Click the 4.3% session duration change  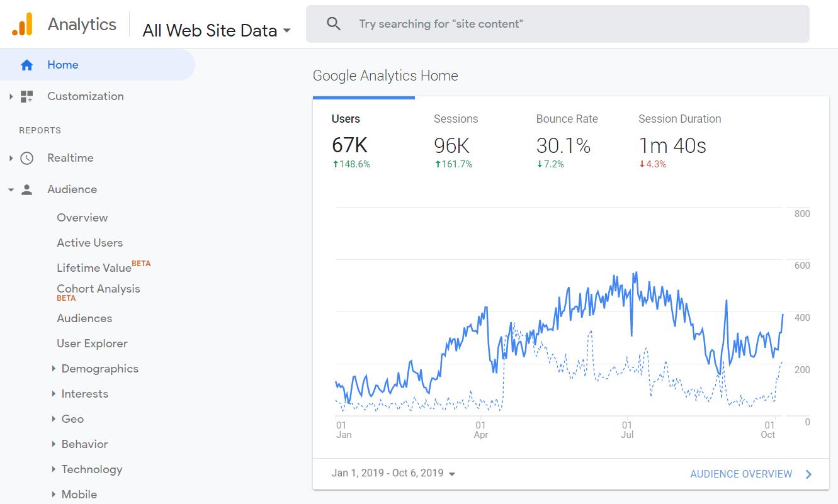[652, 164]
